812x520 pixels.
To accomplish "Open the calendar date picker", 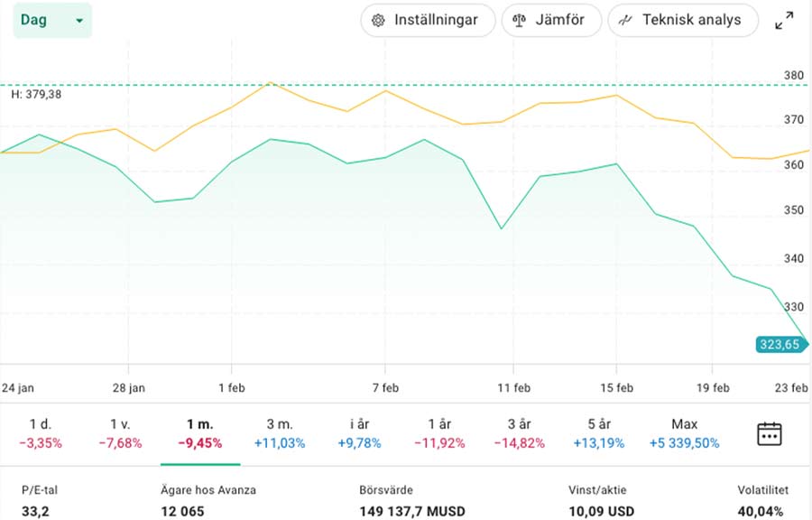I will pyautogui.click(x=769, y=433).
